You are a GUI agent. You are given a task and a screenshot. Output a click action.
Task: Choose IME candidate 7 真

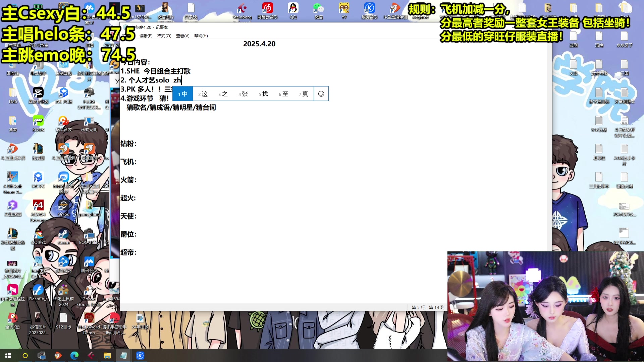tap(304, 94)
